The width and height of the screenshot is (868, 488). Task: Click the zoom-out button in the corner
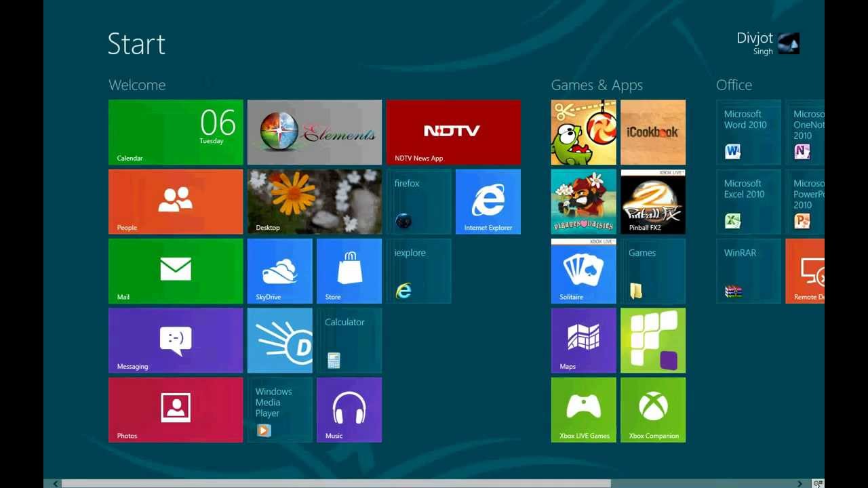tap(818, 483)
